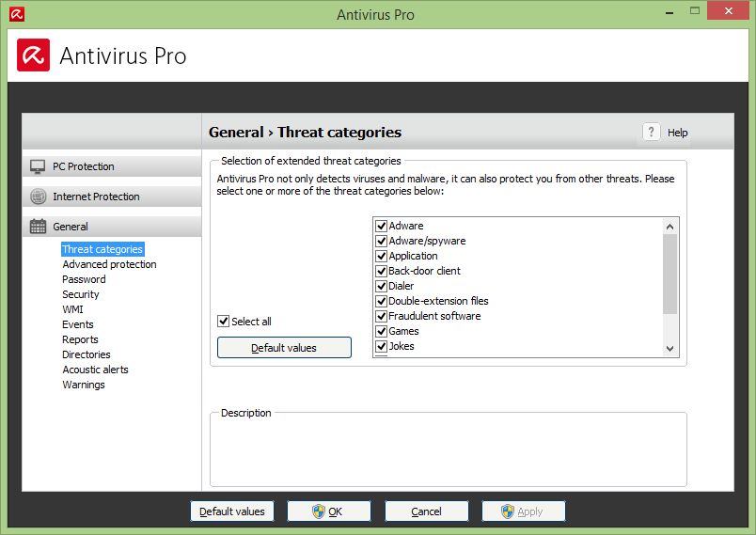Uncheck the Adware/spyware category
756x535 pixels.
[x=382, y=241]
